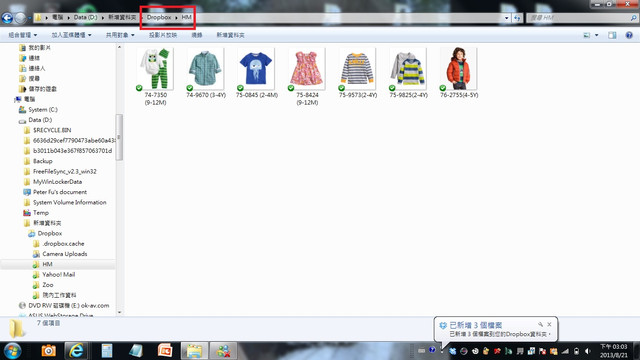Toggle the preview pane icon

pos(612,35)
